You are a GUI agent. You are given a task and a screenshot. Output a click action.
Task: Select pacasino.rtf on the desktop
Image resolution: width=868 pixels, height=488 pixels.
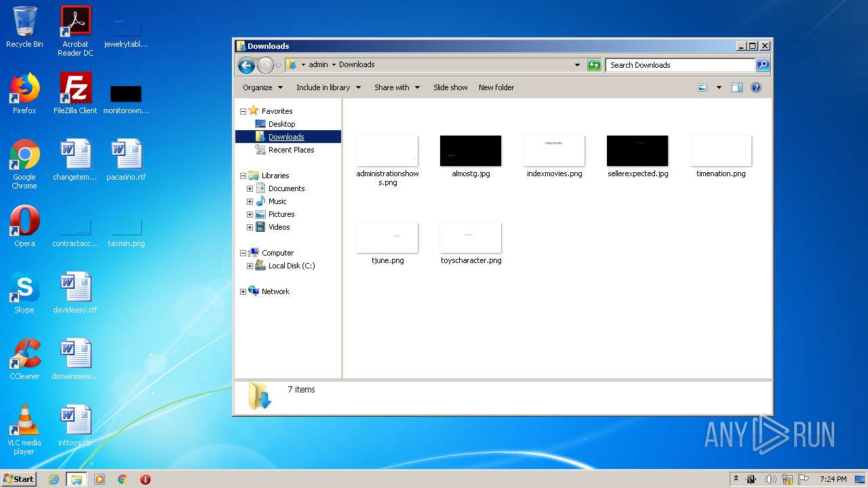126,160
